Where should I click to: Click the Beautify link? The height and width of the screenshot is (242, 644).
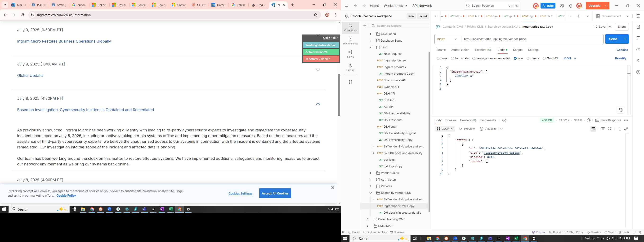pos(621,58)
